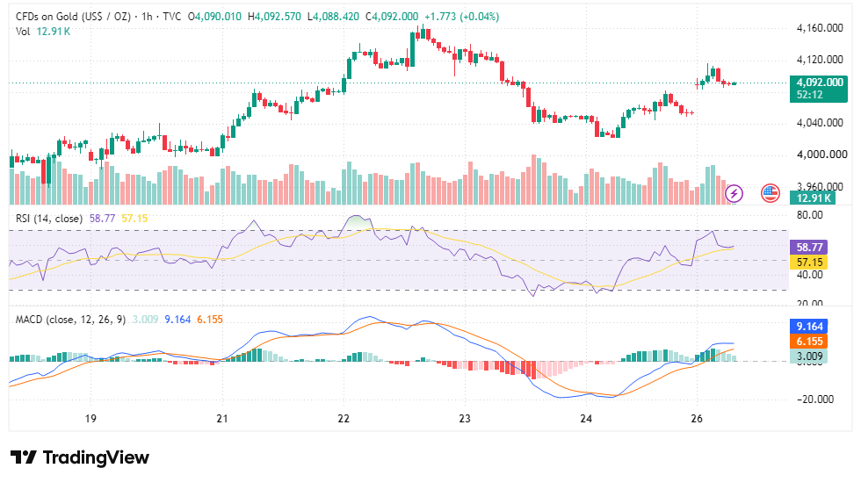Click the 12.91 K volume axis tag
The image size is (861, 504).
(813, 198)
